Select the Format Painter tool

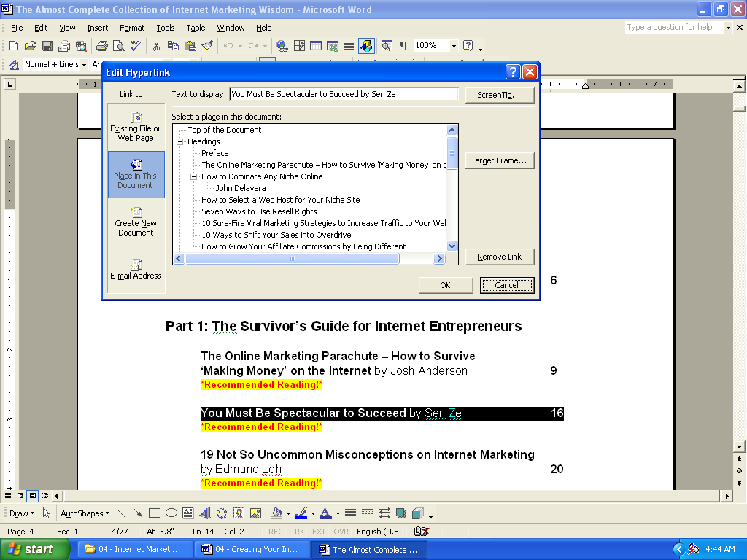click(x=206, y=45)
